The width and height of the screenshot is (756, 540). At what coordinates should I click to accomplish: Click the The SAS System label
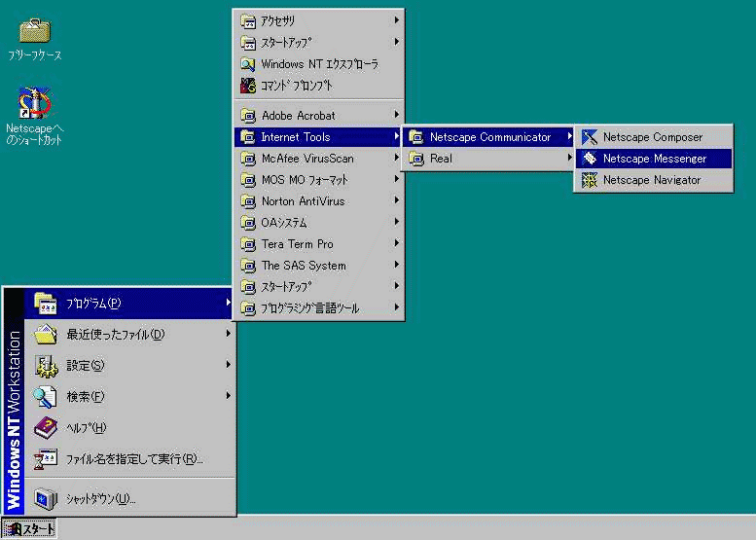pos(304,266)
